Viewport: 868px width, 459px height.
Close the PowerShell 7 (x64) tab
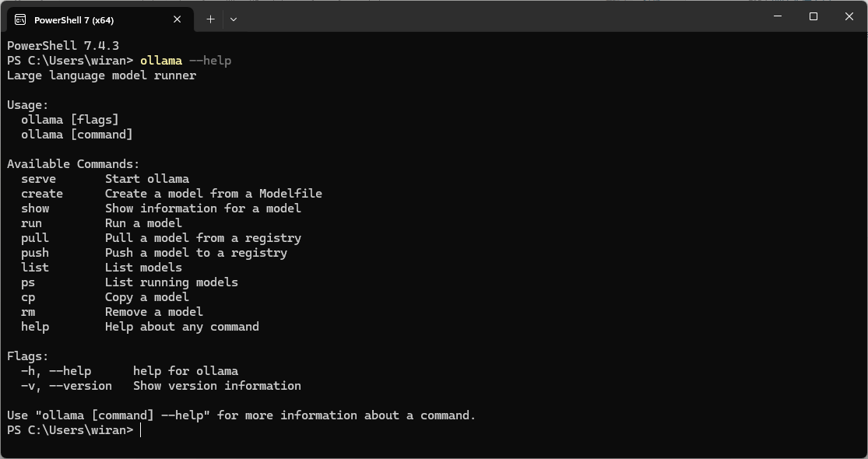coord(177,19)
